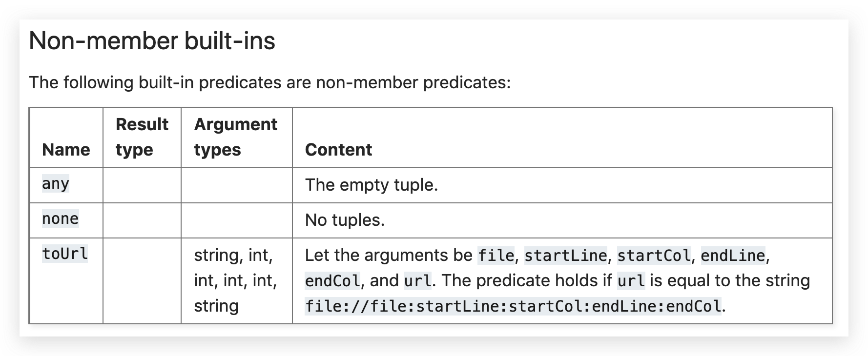
Task: Click the "any" predicate name
Action: [56, 184]
